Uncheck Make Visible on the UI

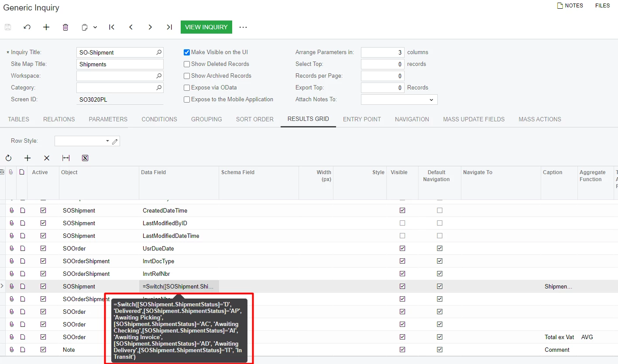pyautogui.click(x=187, y=52)
